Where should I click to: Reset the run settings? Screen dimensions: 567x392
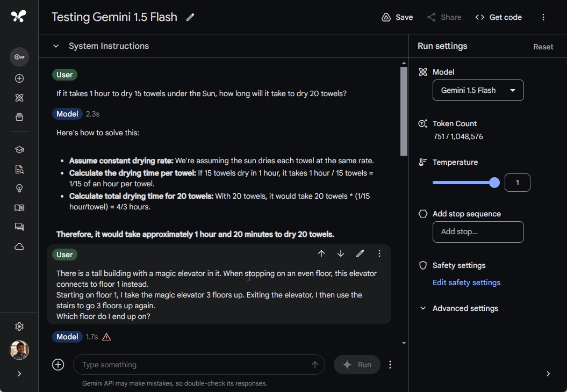click(x=543, y=47)
